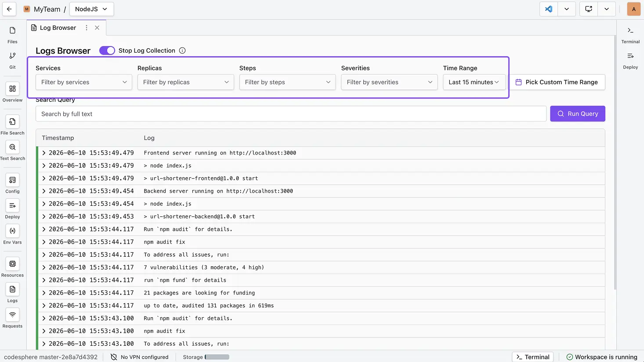Click the Log column header
The width and height of the screenshot is (644, 362).
click(149, 138)
